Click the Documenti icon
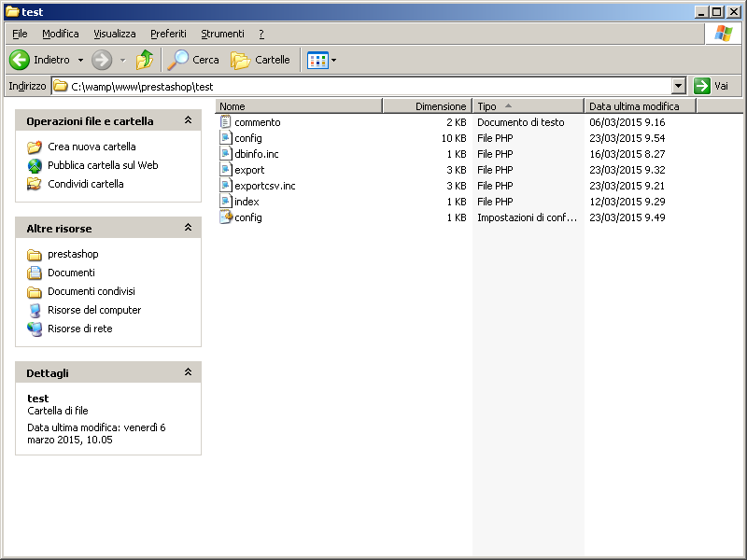This screenshot has height=560, width=747. 35,273
